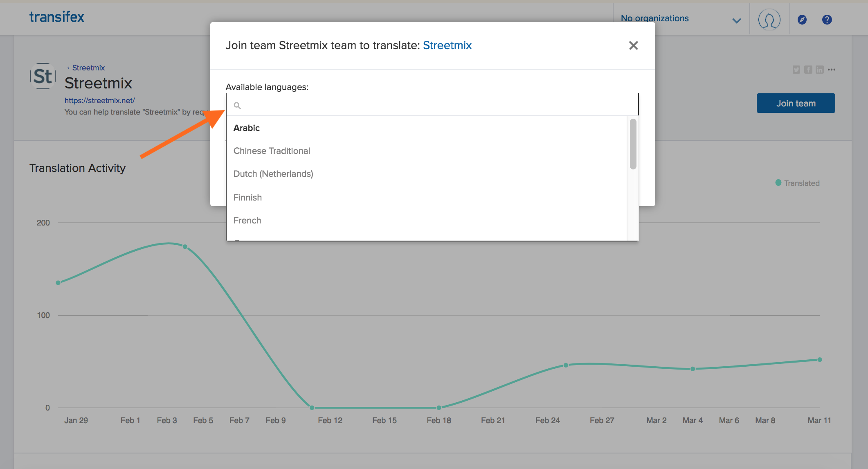Image resolution: width=868 pixels, height=469 pixels.
Task: Click the Jan 29 chart data point
Action: pos(58,283)
